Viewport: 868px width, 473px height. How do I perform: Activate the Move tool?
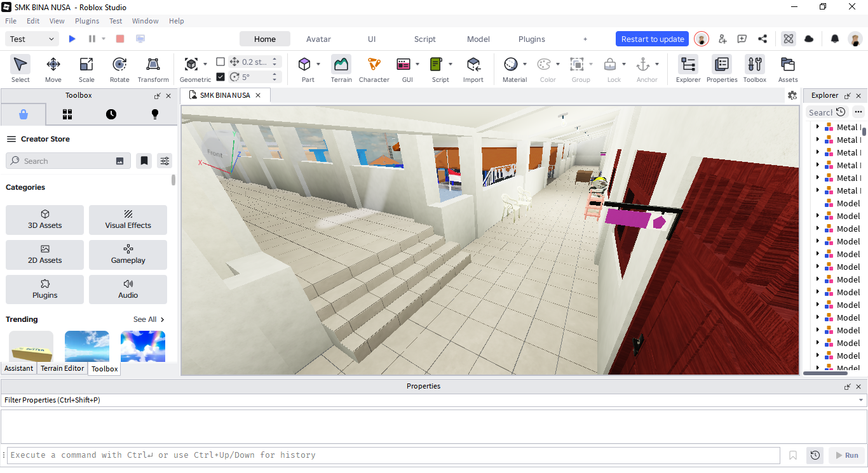53,69
